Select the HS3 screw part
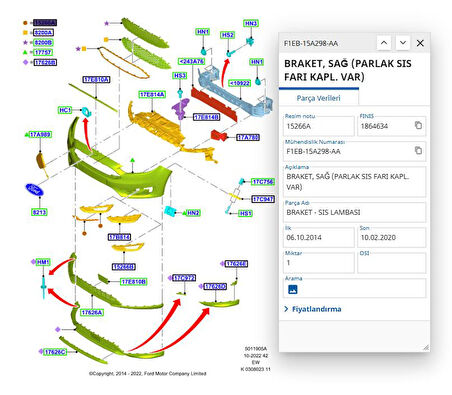Screen dimensions: 452x395 [180, 92]
